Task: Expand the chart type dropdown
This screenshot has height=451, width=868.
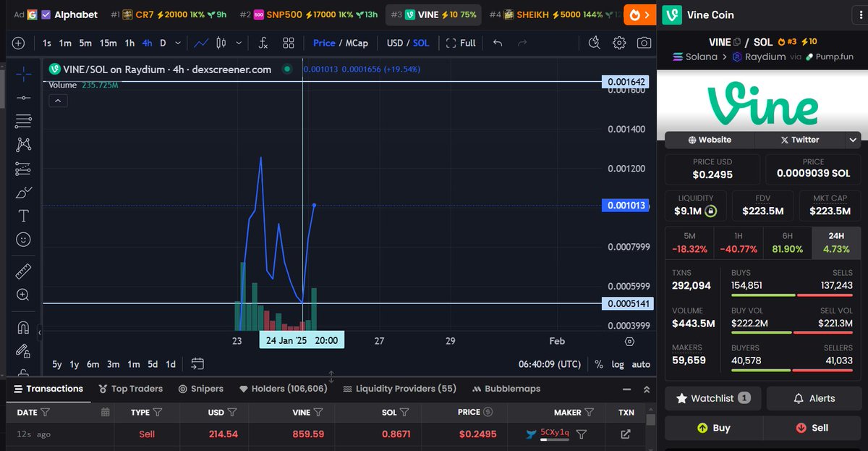Action: pyautogui.click(x=238, y=43)
